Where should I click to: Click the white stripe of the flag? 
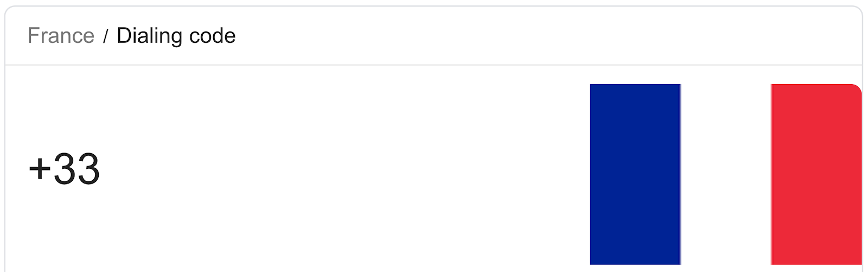point(725,174)
